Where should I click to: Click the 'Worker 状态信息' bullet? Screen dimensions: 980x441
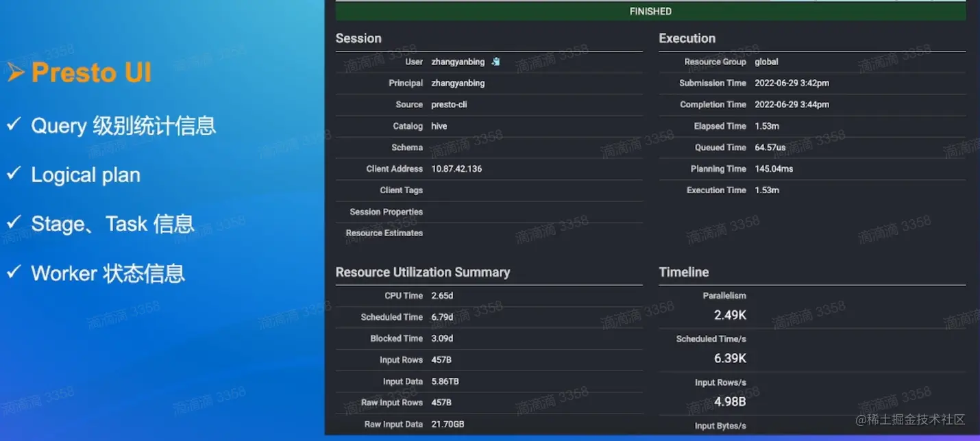[108, 273]
